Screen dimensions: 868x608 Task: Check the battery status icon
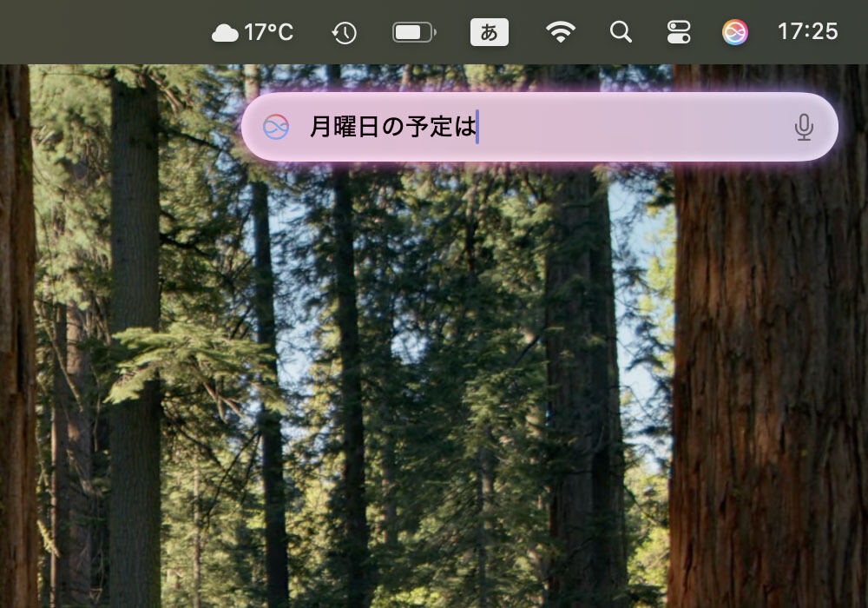414,32
